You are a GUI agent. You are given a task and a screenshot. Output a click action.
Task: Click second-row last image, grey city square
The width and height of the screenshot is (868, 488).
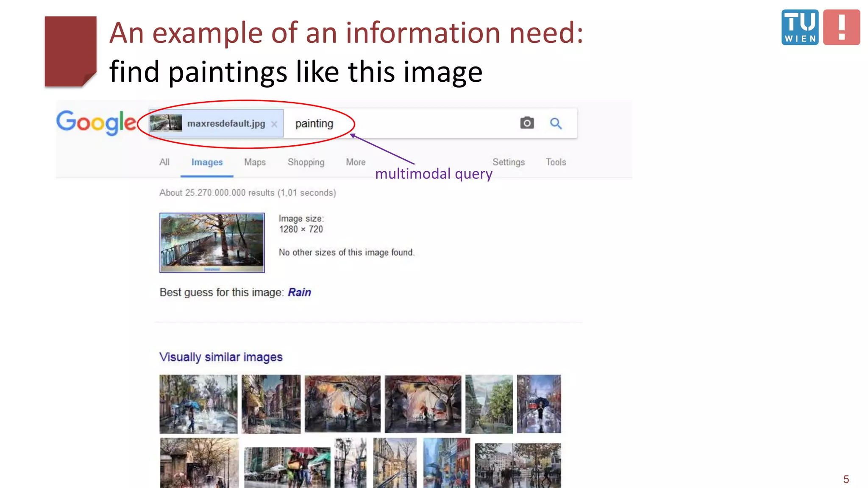coord(518,466)
